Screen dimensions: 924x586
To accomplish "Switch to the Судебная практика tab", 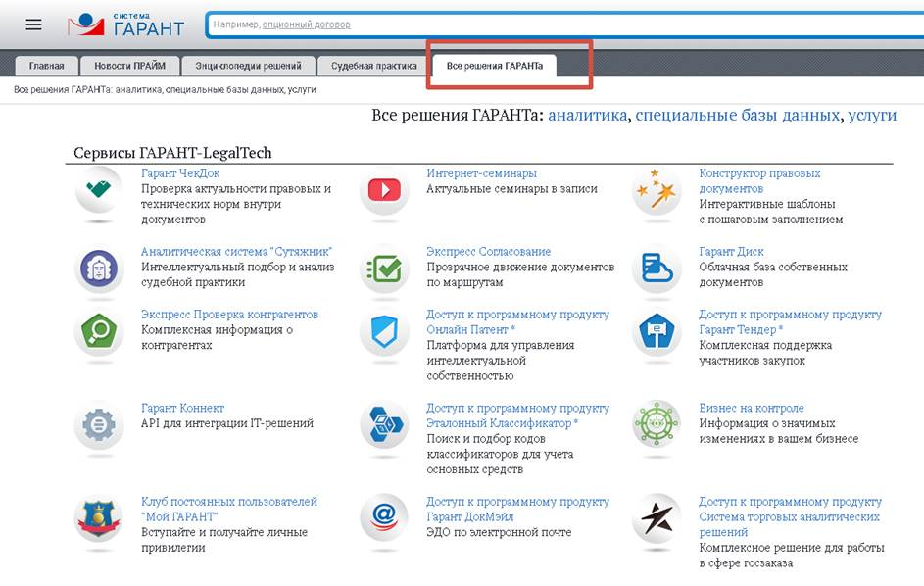I will [x=373, y=66].
